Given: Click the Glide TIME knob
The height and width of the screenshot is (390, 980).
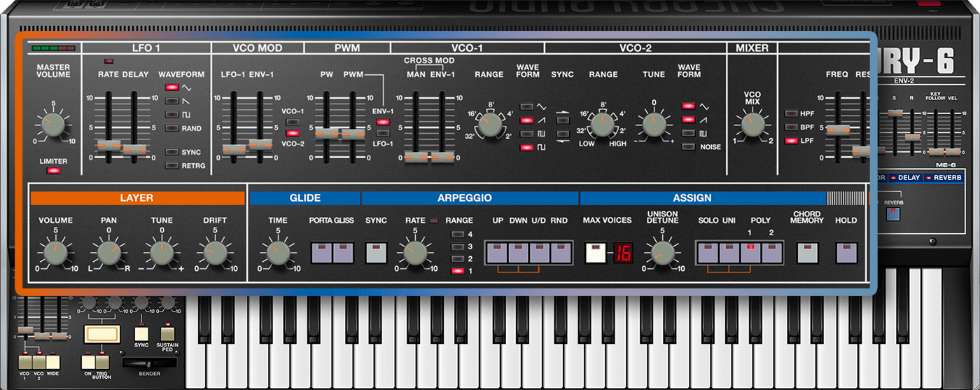Looking at the screenshot, I should [277, 253].
